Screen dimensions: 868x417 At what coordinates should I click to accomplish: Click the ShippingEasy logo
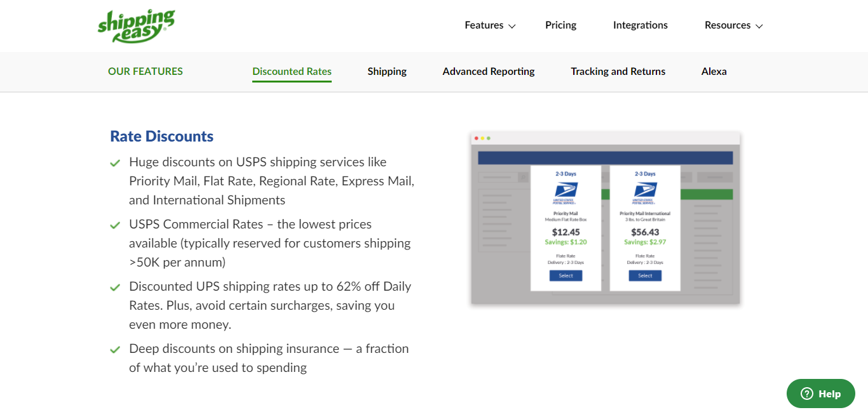[136, 25]
